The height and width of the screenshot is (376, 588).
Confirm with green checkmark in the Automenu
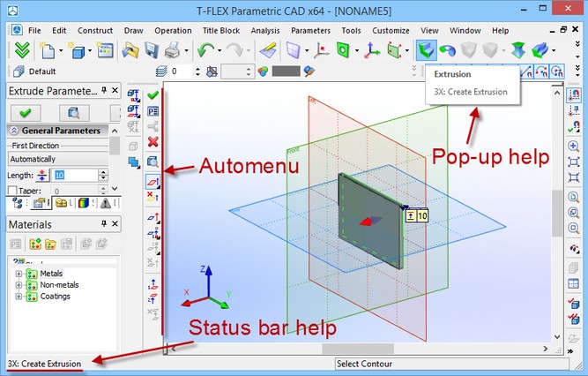pos(153,95)
